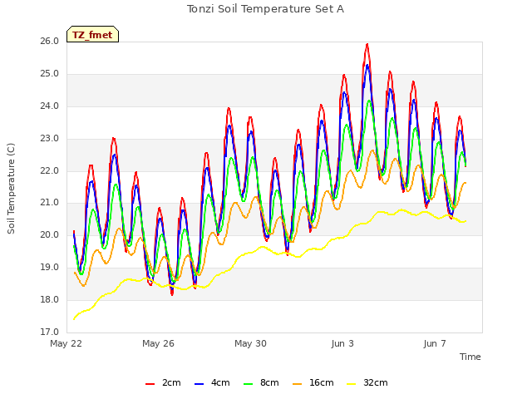532x399 pixels.
Task: Click the green 8cm legend swatch
Action: click(x=249, y=384)
